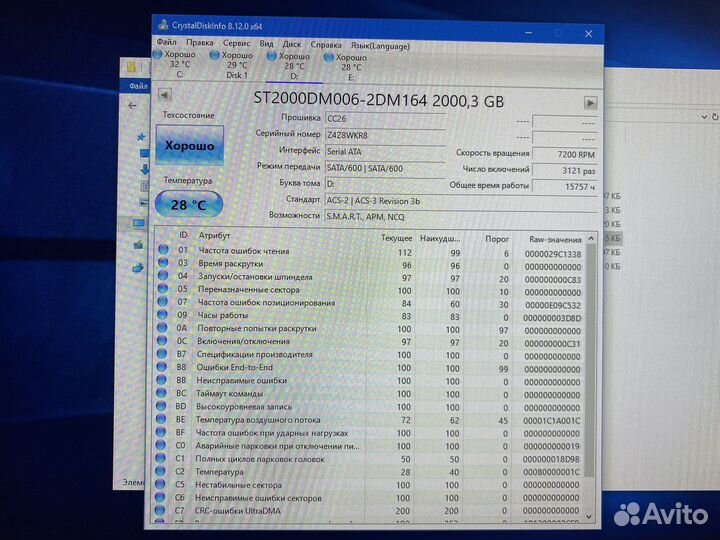Go to previous disk with left arrow
The width and height of the screenshot is (720, 540).
(164, 95)
